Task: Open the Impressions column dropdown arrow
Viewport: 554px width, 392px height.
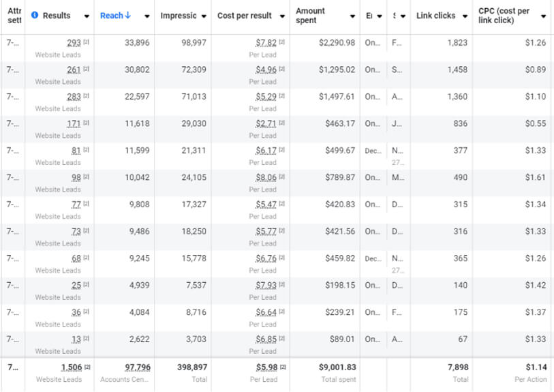Action: (x=204, y=16)
